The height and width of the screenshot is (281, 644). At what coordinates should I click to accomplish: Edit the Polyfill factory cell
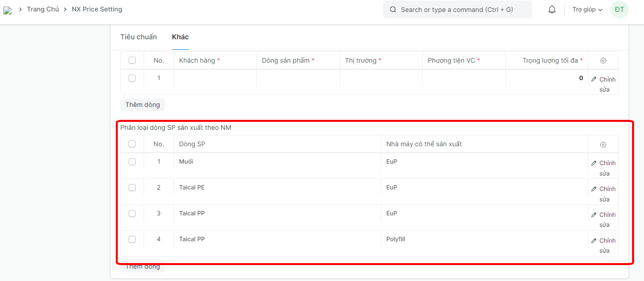pos(483,240)
